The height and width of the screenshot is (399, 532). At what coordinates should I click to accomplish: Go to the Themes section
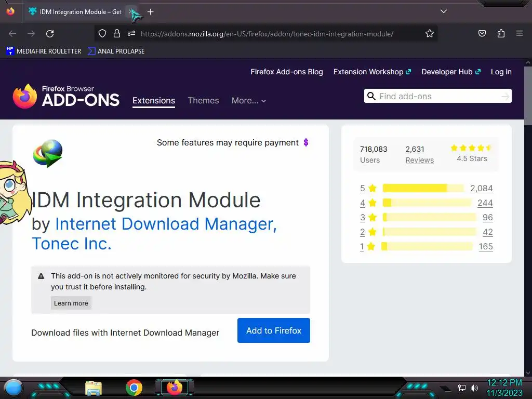pos(203,100)
